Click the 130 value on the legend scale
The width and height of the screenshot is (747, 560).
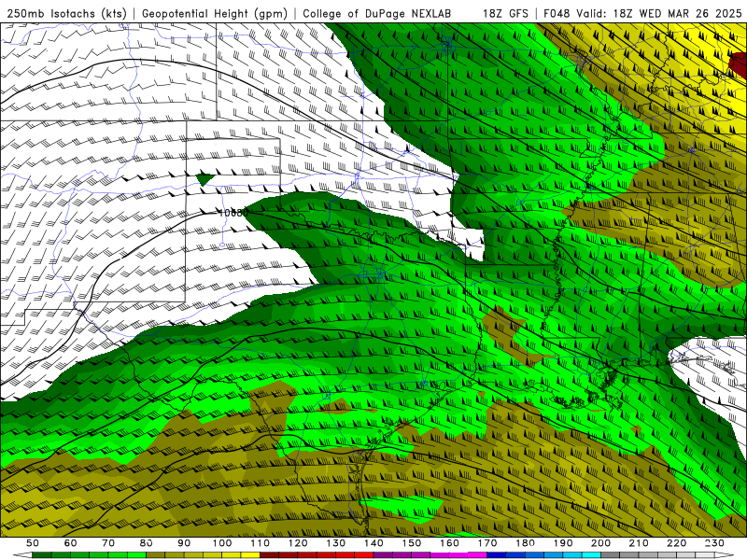tap(336, 543)
